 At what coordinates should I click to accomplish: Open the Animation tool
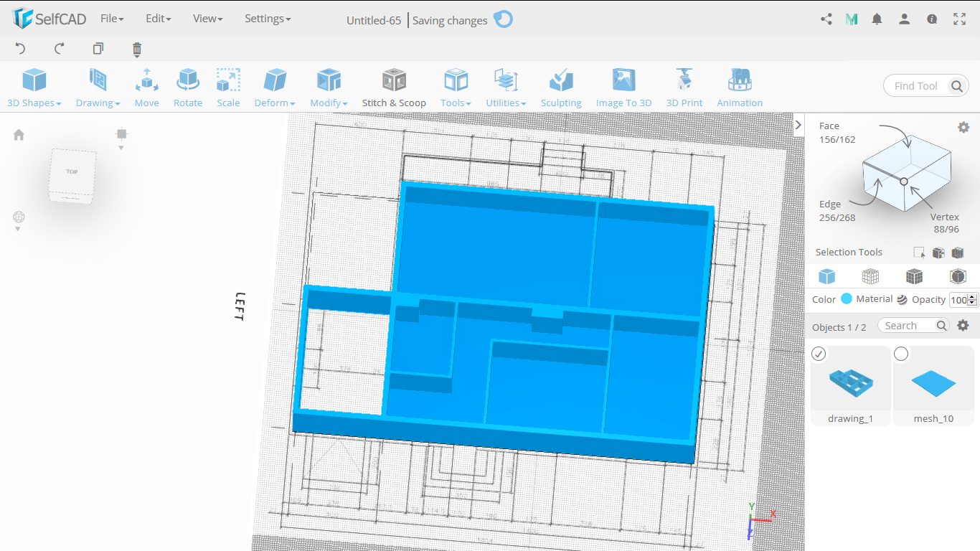click(740, 88)
